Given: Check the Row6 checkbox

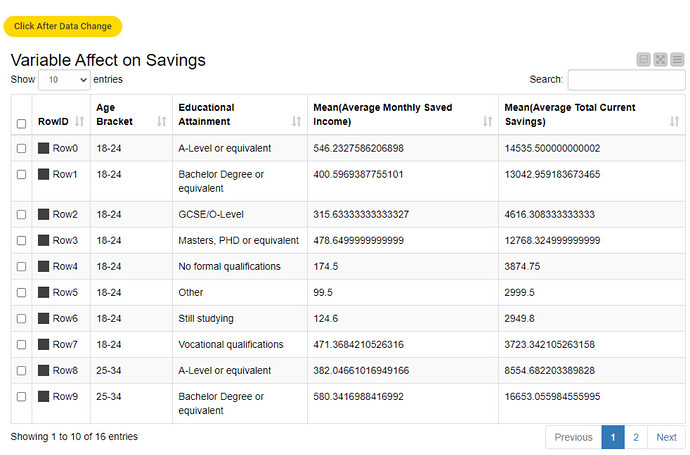Looking at the screenshot, I should [21, 319].
